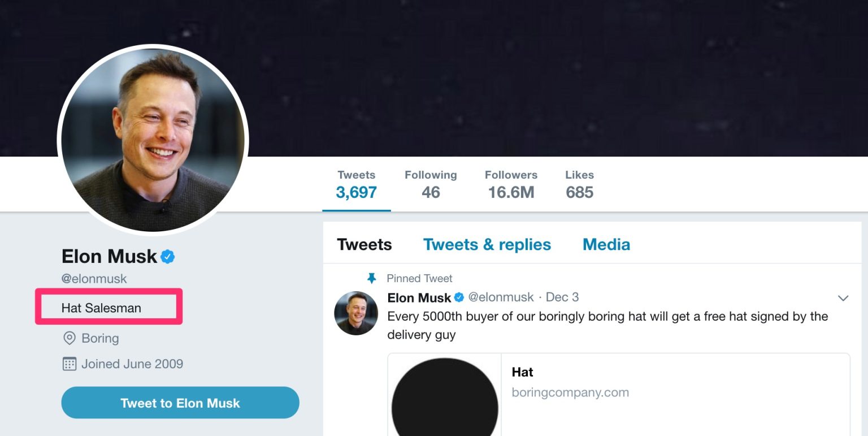Select the Tweets timeline tab
The width and height of the screenshot is (868, 436).
[364, 244]
